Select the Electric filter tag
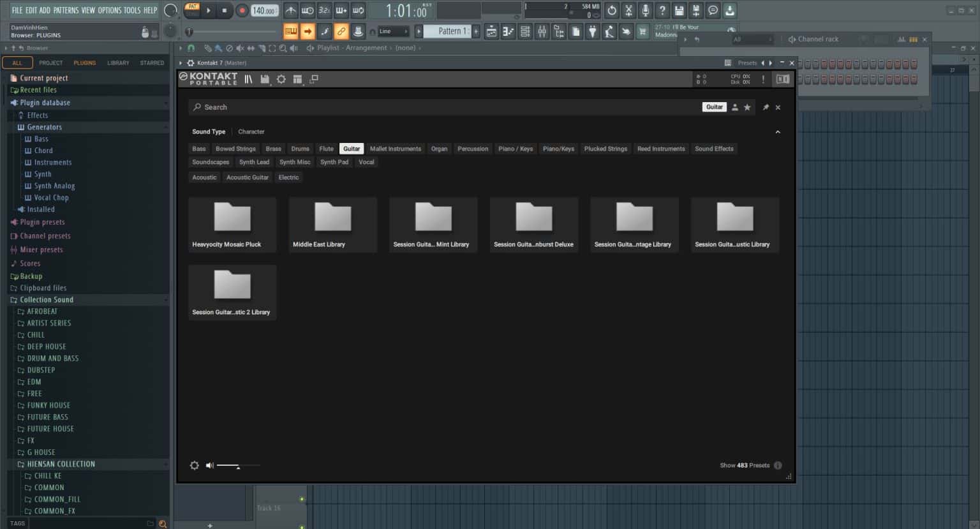The height and width of the screenshot is (529, 980). [288, 177]
